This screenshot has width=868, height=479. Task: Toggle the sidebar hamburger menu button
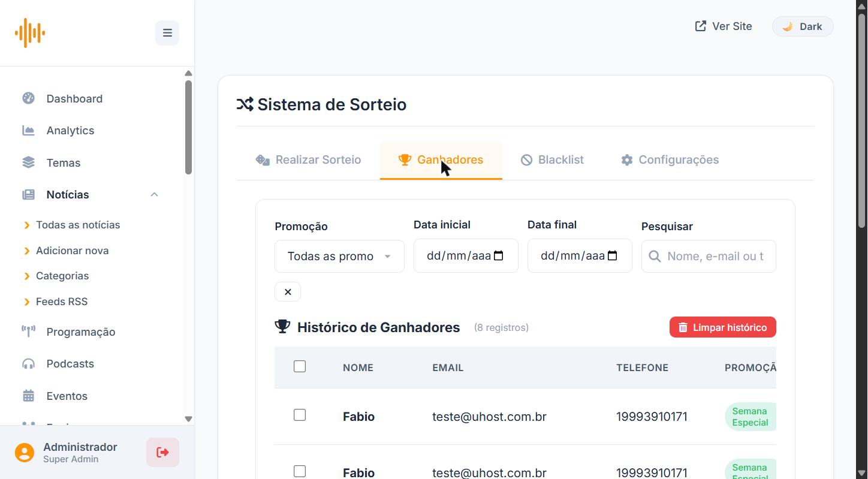(x=167, y=33)
